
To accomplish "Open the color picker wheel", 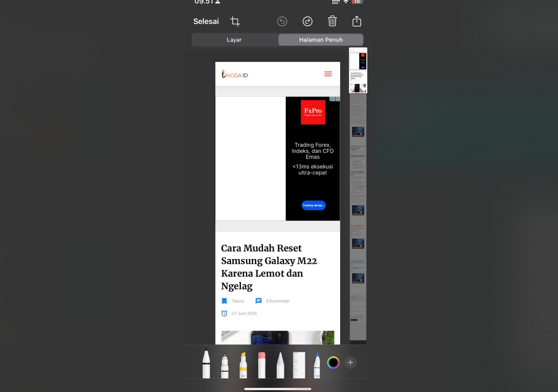I will 333,363.
